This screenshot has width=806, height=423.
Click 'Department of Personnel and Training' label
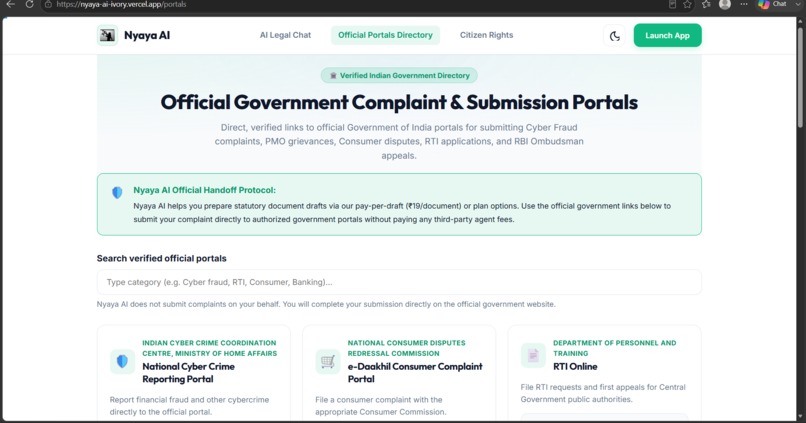[x=614, y=348]
